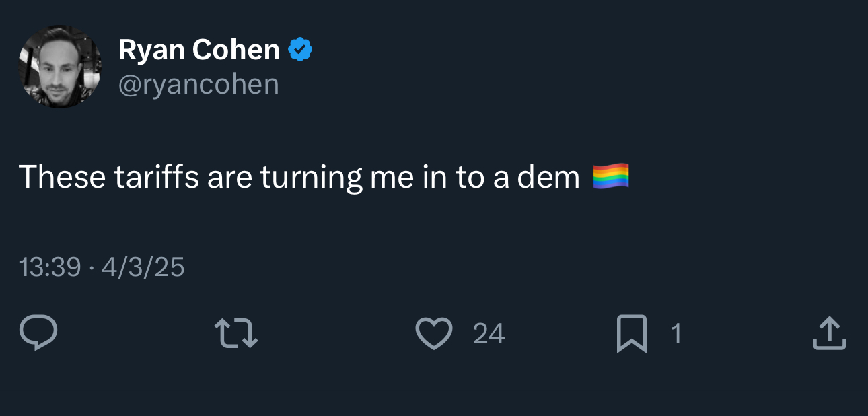Screen dimensions: 868x416
Task: Click the bookmark count of 1
Action: click(676, 334)
